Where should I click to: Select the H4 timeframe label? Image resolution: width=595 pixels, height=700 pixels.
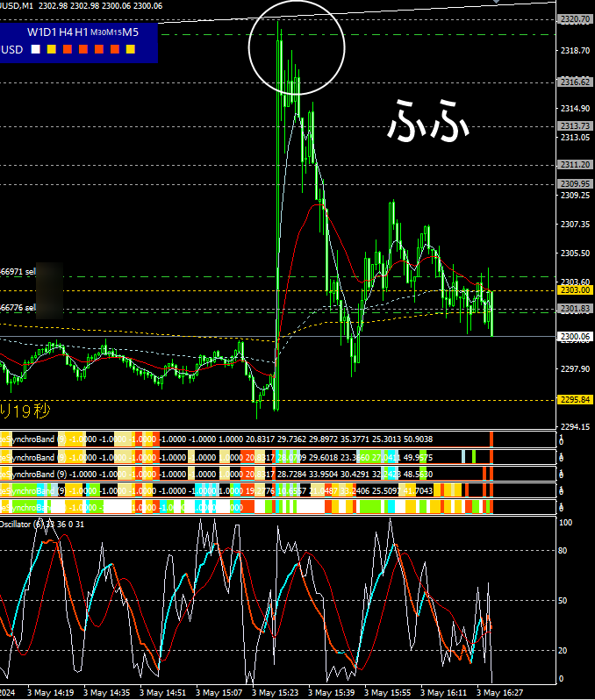coord(66,32)
